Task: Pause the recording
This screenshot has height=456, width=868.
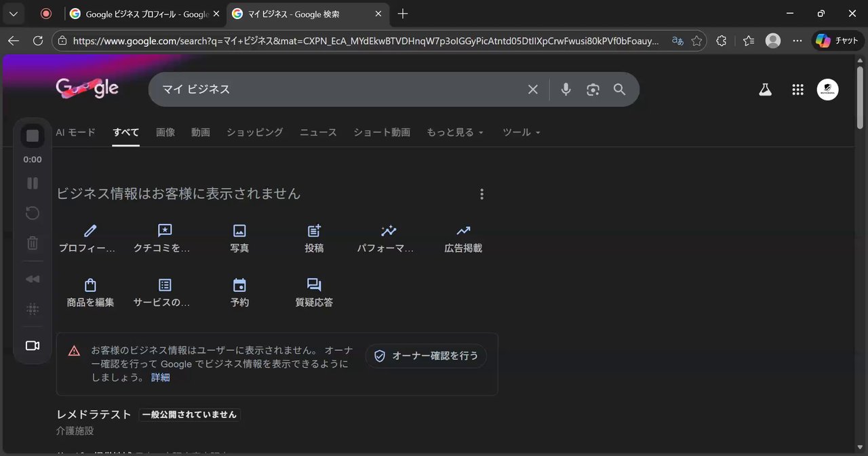Action: coord(33,183)
